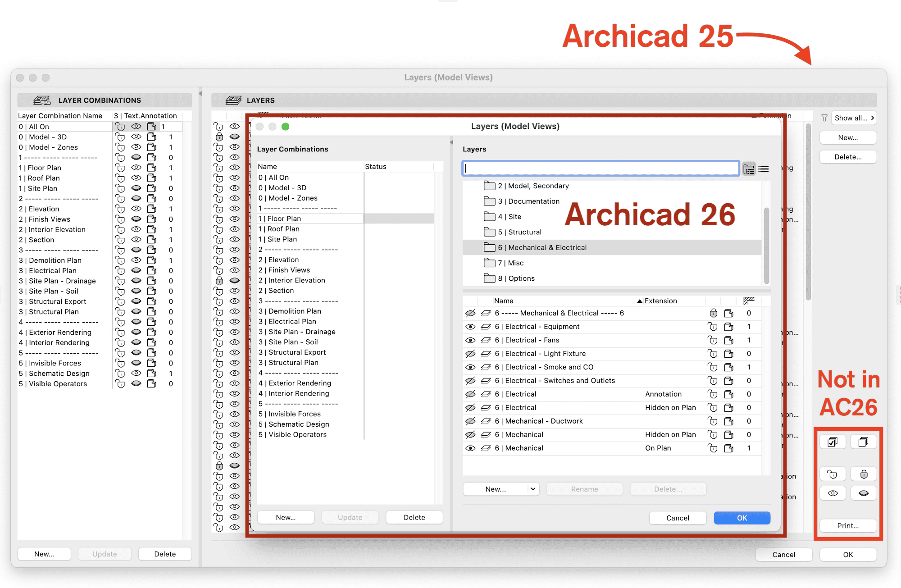901x588 pixels.
Task: Click the unlock layers button in side panel
Action: [833, 474]
